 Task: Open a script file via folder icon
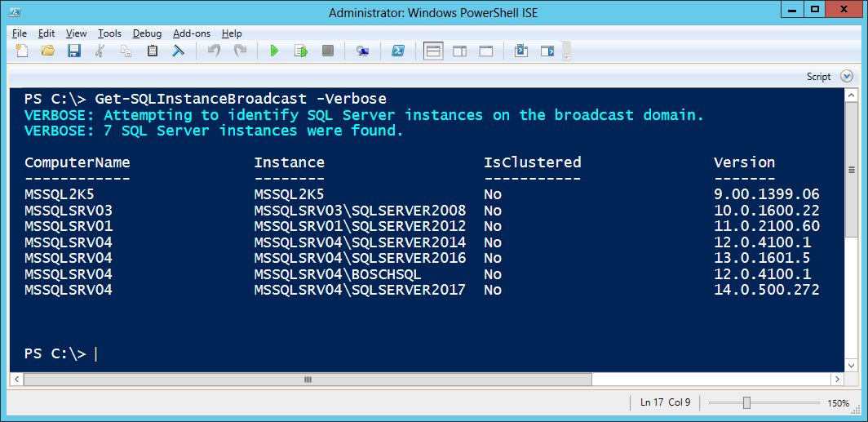coord(48,51)
